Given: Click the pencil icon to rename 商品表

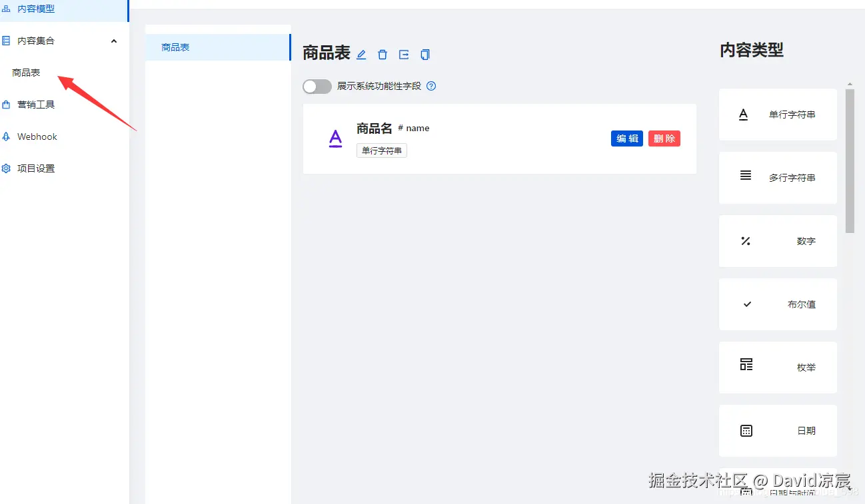Looking at the screenshot, I should coord(361,54).
